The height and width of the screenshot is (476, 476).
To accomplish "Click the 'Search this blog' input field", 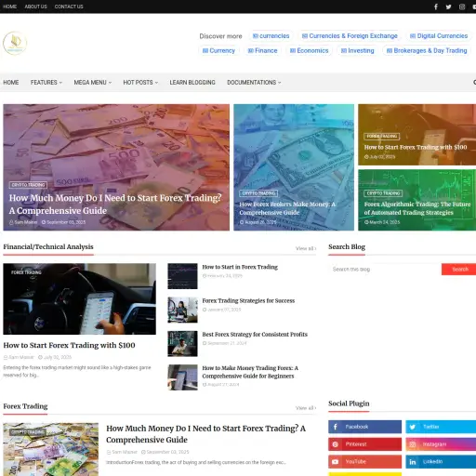I will click(x=385, y=270).
